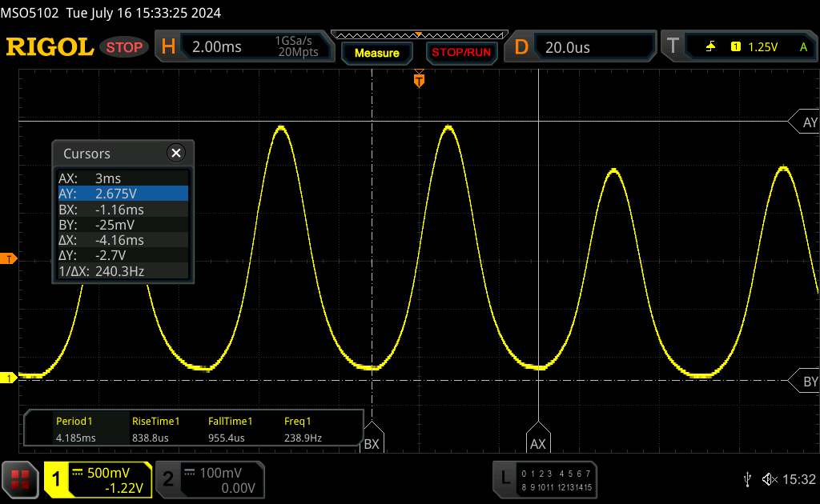Click the waveform memory position bar
This screenshot has width=820, height=504.
point(420,35)
